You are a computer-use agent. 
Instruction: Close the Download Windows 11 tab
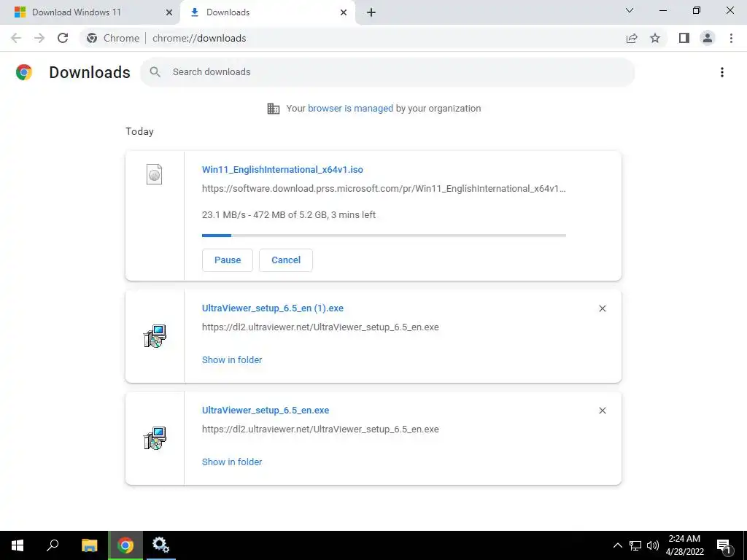pos(169,12)
